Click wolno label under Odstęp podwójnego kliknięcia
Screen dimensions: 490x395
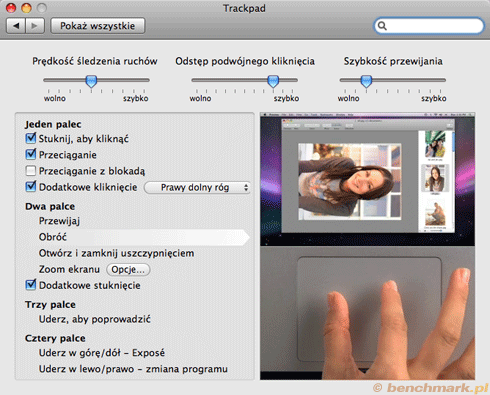click(200, 99)
